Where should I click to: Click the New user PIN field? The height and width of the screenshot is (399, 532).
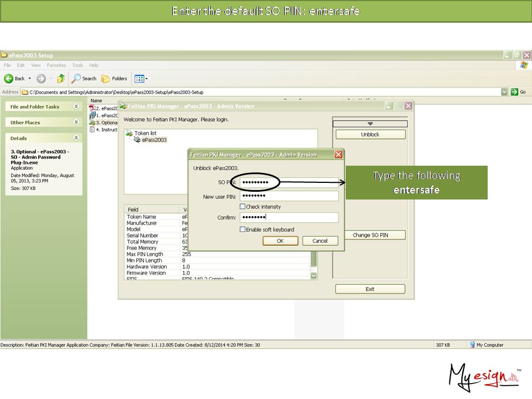point(289,196)
